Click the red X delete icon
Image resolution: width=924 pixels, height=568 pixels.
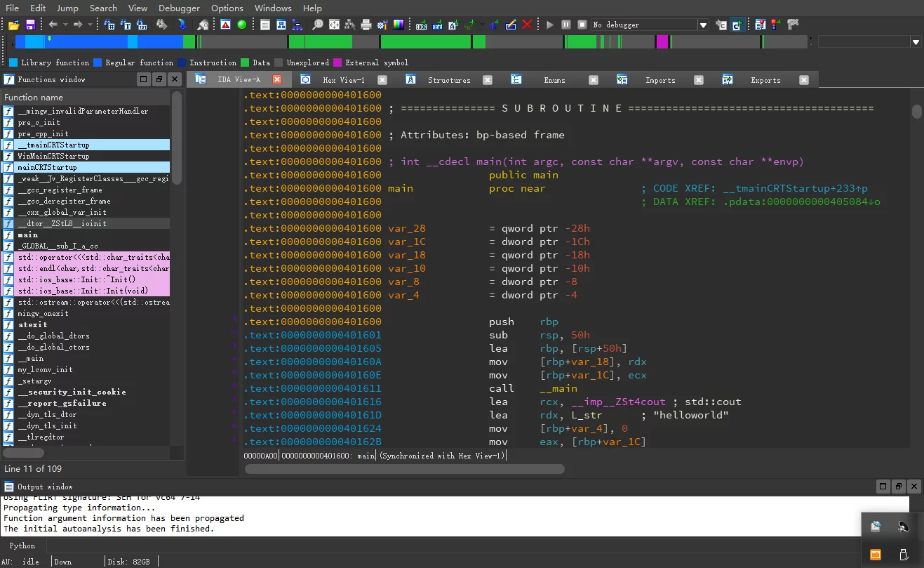[x=527, y=25]
